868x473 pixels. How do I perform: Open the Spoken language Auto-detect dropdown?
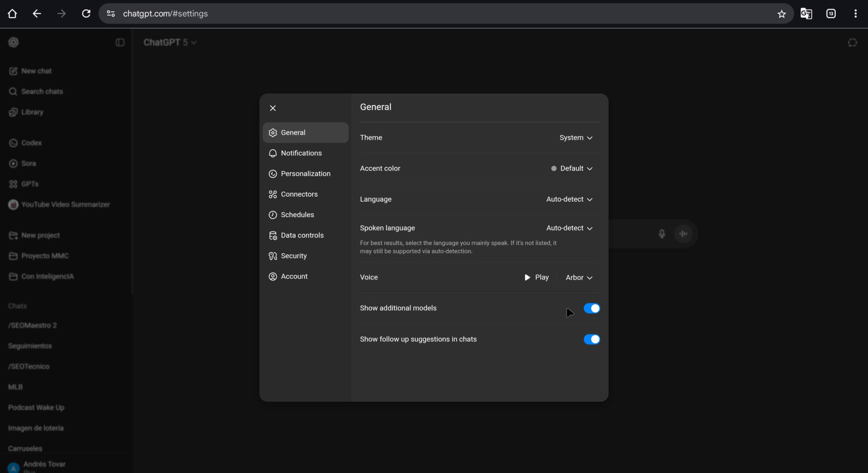[x=570, y=228]
